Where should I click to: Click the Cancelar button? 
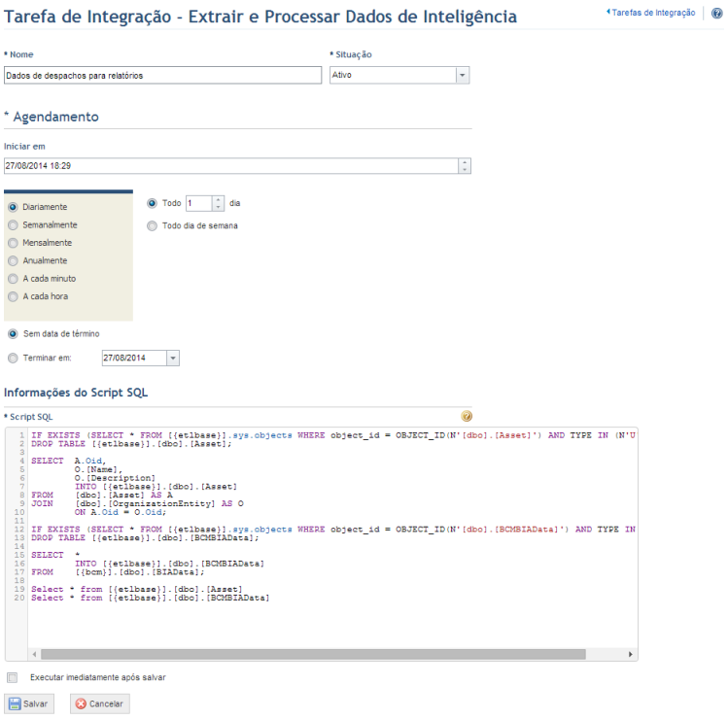tap(100, 703)
